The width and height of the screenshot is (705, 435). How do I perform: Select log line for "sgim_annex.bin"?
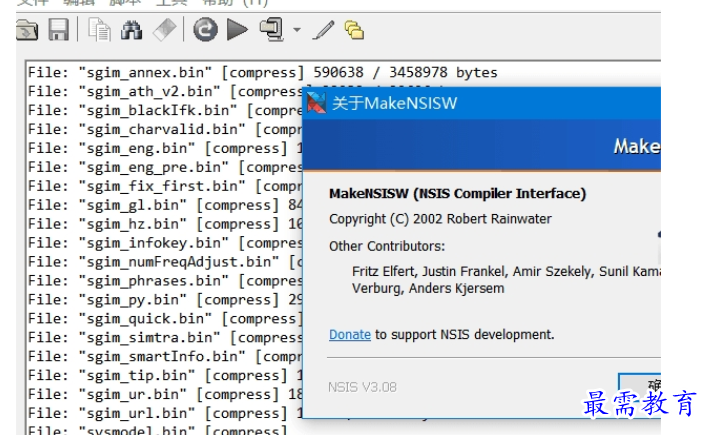tap(263, 72)
